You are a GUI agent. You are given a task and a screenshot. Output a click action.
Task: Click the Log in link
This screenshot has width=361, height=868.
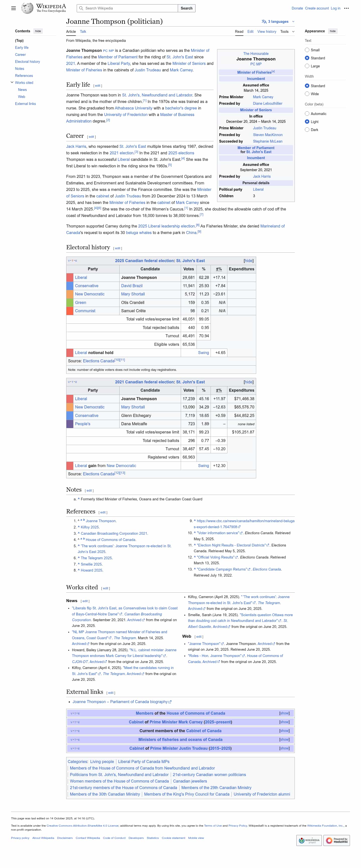tap(335, 8)
